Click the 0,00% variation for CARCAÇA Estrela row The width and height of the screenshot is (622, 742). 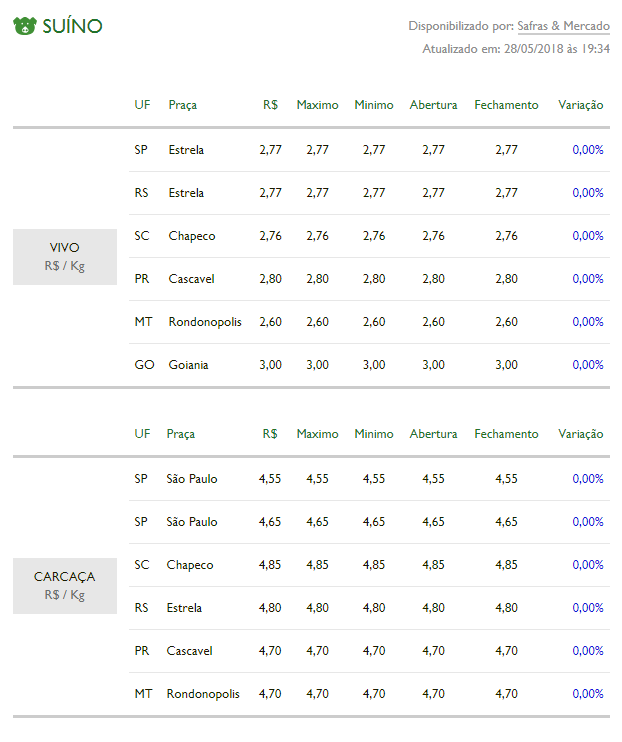point(588,608)
